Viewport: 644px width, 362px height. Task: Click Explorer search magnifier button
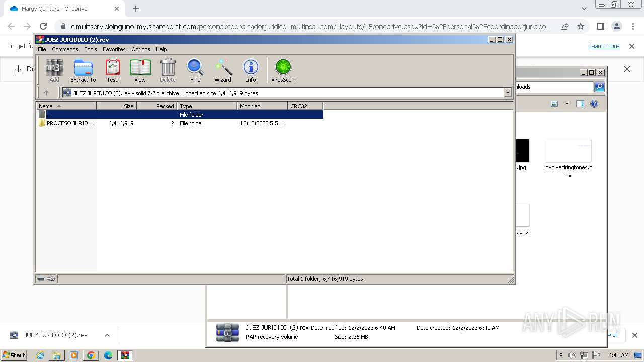coord(599,87)
